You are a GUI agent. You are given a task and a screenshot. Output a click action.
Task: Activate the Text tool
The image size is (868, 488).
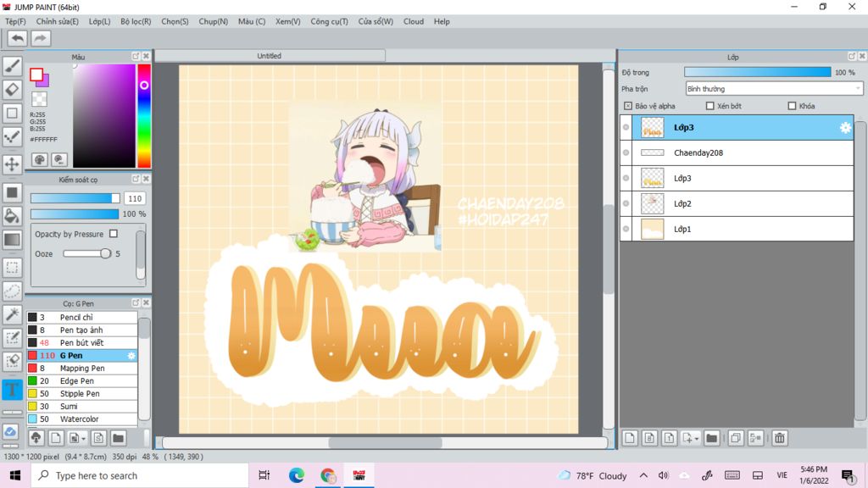coord(12,390)
